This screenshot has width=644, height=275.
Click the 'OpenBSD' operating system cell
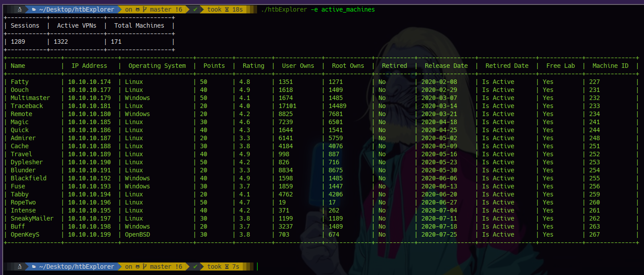(137, 234)
